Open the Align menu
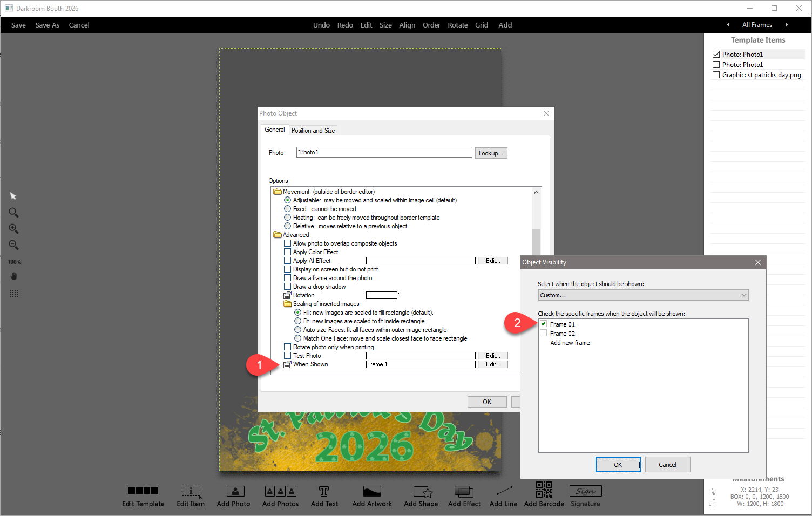 point(407,25)
